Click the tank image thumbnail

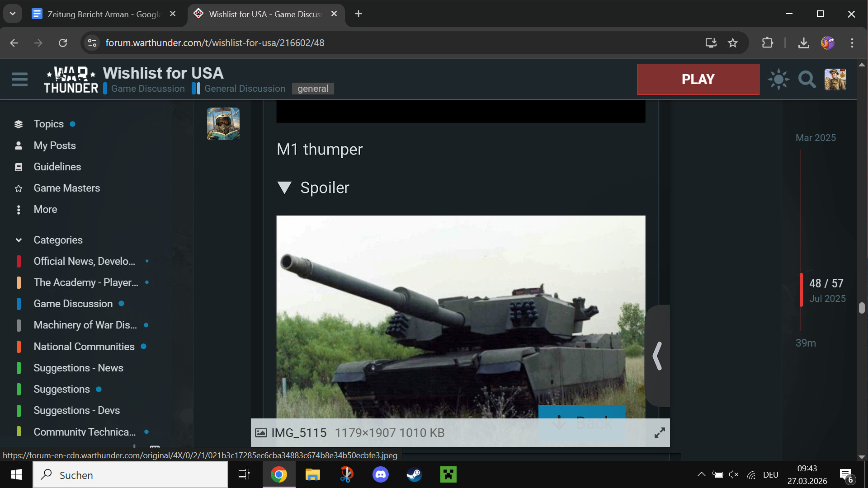(x=461, y=316)
